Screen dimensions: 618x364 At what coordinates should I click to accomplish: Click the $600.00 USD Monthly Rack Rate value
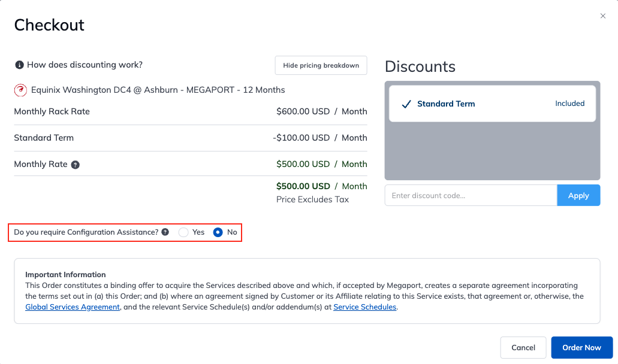[x=303, y=111]
